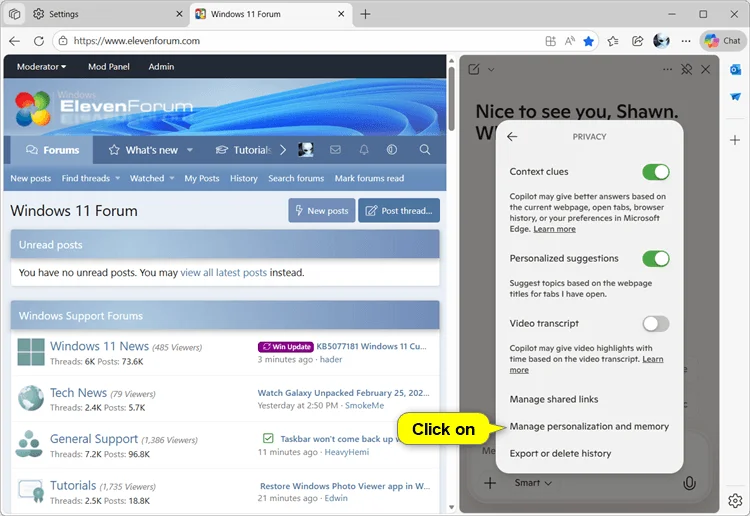Open forum user avatar menu

tap(306, 150)
